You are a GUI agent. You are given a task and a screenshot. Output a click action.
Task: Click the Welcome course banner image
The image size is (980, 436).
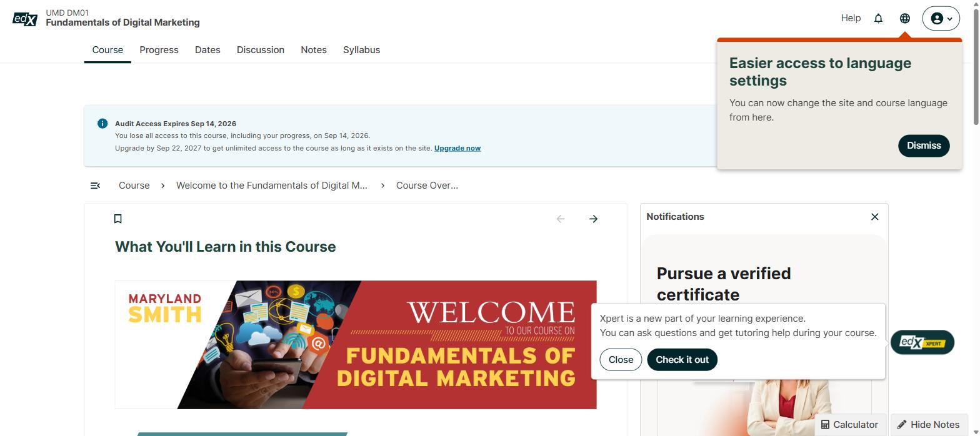[x=356, y=345]
